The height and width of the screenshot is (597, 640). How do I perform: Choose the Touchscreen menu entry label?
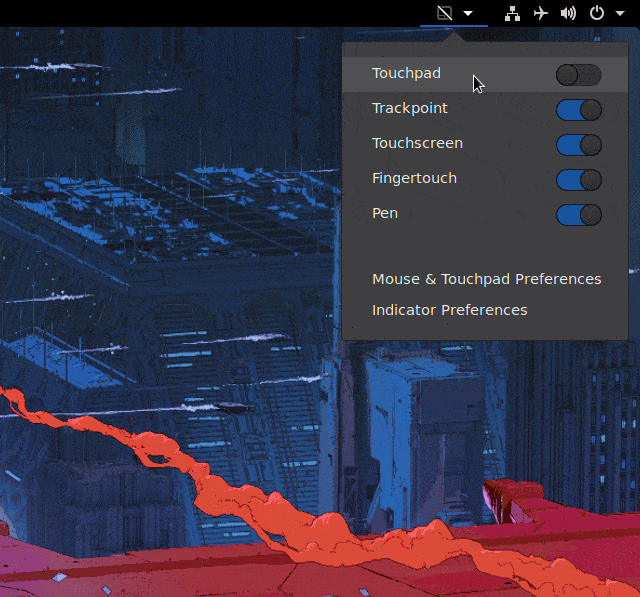pyautogui.click(x=417, y=143)
